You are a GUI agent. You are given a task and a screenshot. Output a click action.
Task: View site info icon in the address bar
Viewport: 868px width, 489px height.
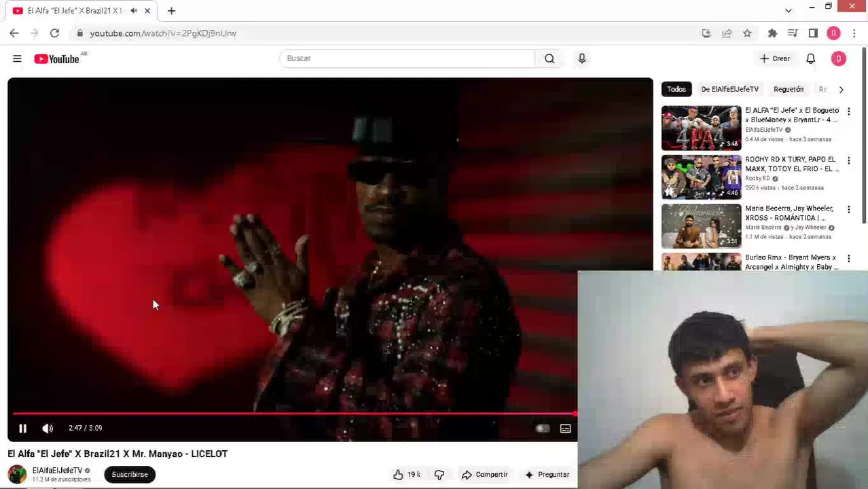click(x=79, y=33)
